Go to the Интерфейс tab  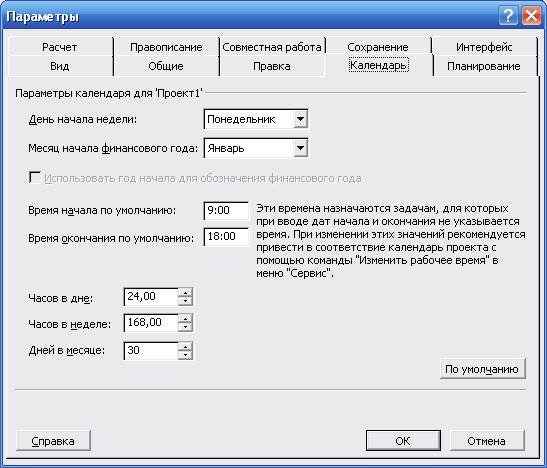point(484,47)
